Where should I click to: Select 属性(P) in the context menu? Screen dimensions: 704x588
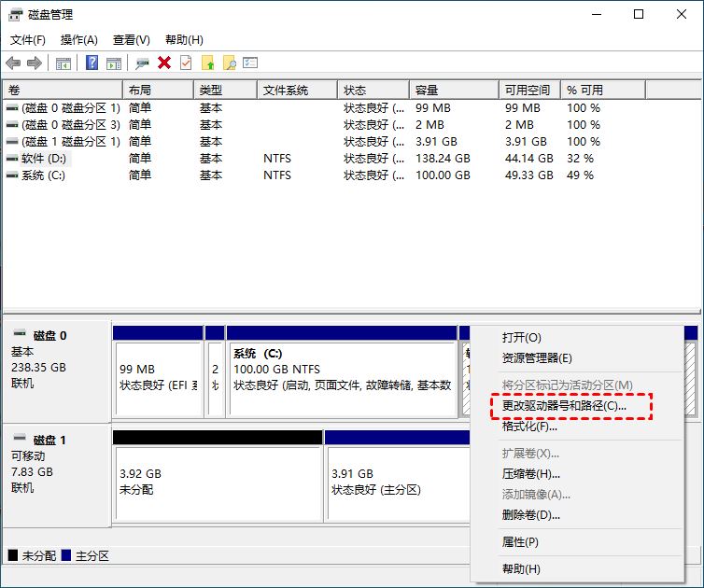click(520, 541)
